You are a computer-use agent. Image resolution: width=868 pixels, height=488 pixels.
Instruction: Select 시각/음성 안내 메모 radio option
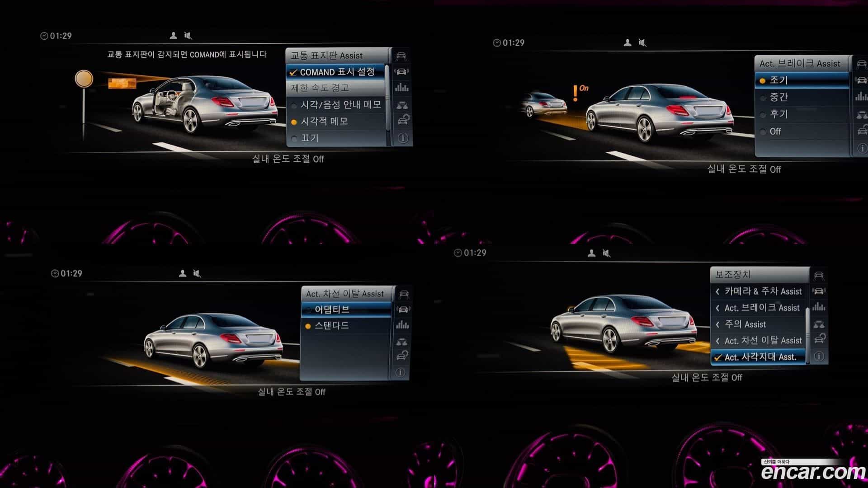coord(337,105)
